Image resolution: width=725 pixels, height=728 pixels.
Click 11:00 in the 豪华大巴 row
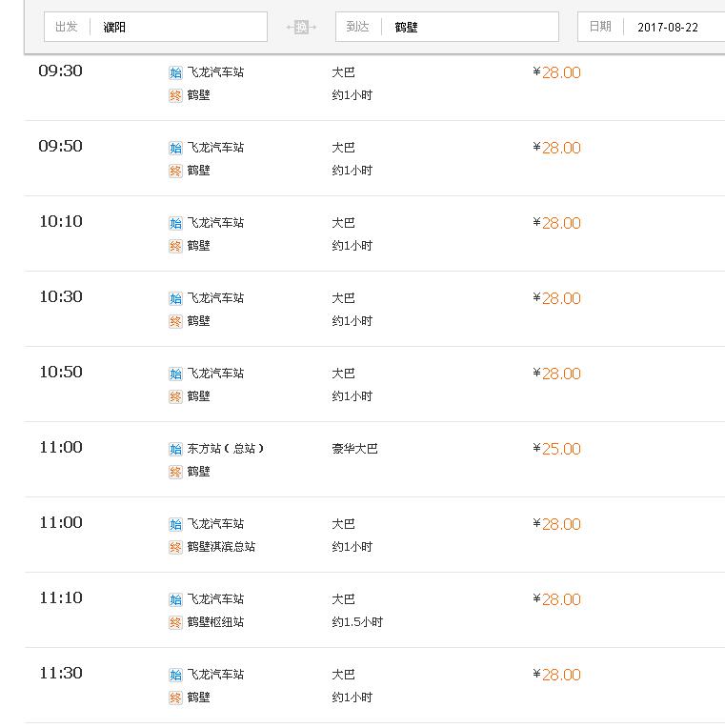point(60,447)
